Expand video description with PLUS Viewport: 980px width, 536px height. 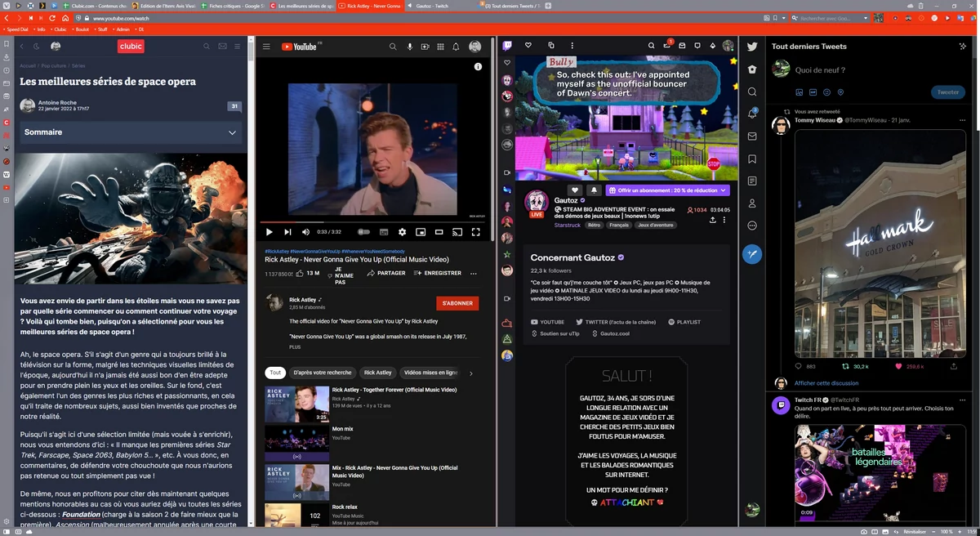[x=295, y=347]
